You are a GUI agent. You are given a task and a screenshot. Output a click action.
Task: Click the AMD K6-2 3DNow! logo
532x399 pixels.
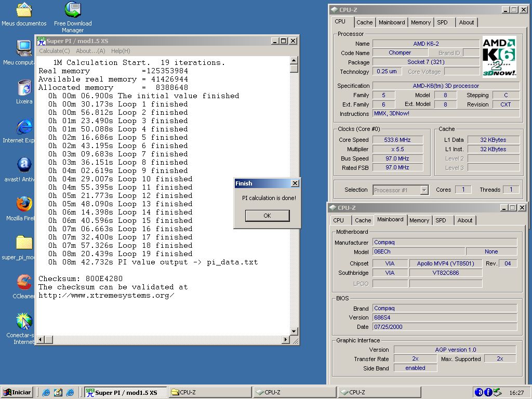click(x=499, y=57)
